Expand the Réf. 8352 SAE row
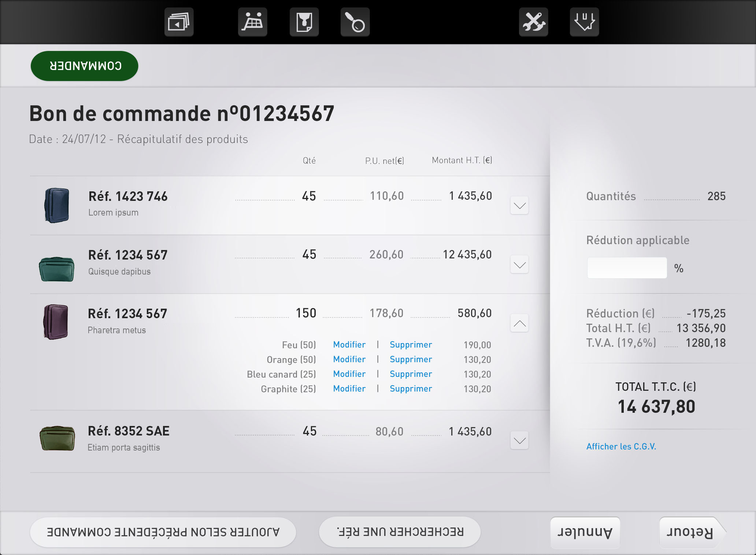Image resolution: width=756 pixels, height=555 pixels. [519, 440]
